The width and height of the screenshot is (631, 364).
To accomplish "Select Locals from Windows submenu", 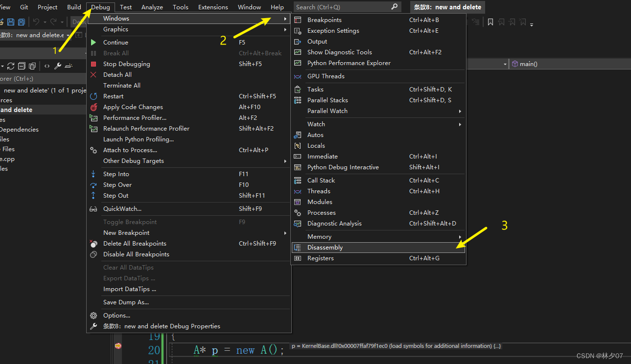I will click(x=378, y=146).
